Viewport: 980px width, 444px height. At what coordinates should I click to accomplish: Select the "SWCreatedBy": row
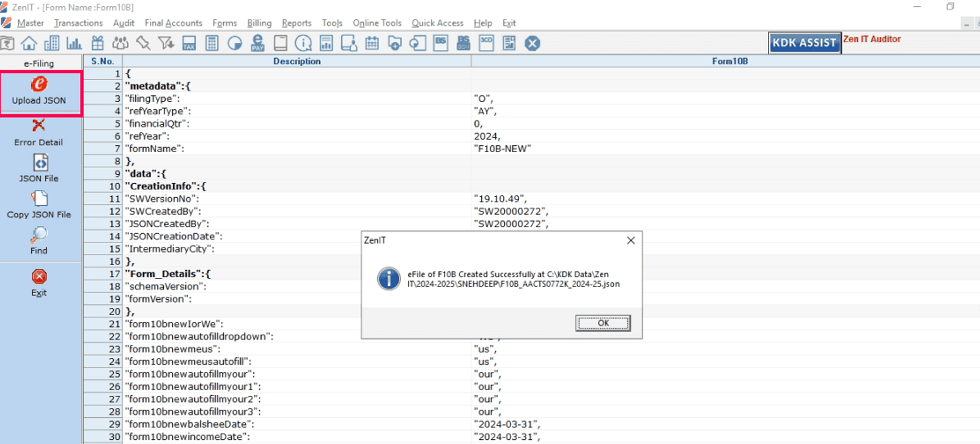point(531,211)
